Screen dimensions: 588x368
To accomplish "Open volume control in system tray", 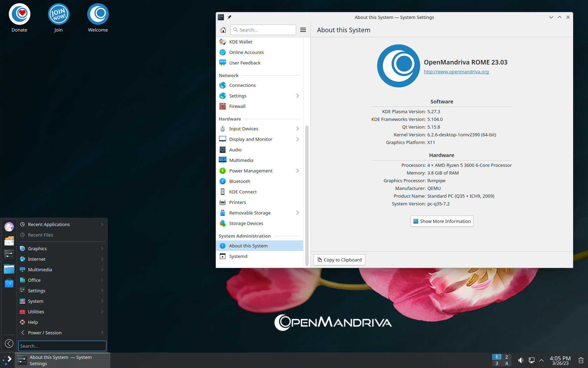I will [521, 360].
